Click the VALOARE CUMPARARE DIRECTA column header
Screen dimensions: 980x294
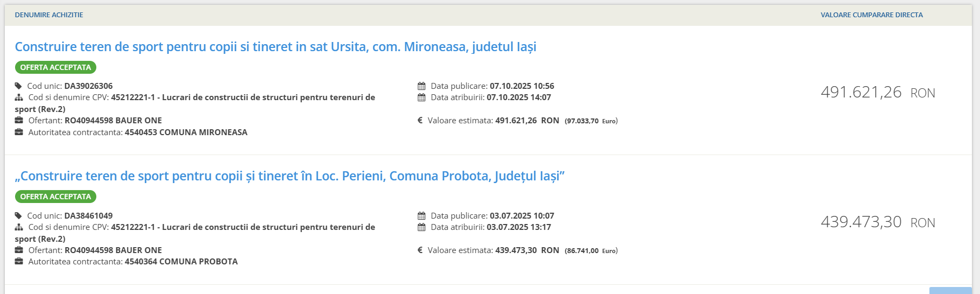pyautogui.click(x=871, y=15)
